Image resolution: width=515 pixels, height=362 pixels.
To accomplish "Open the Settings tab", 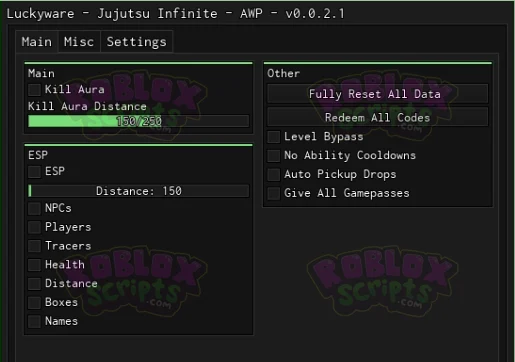I will pyautogui.click(x=136, y=42).
